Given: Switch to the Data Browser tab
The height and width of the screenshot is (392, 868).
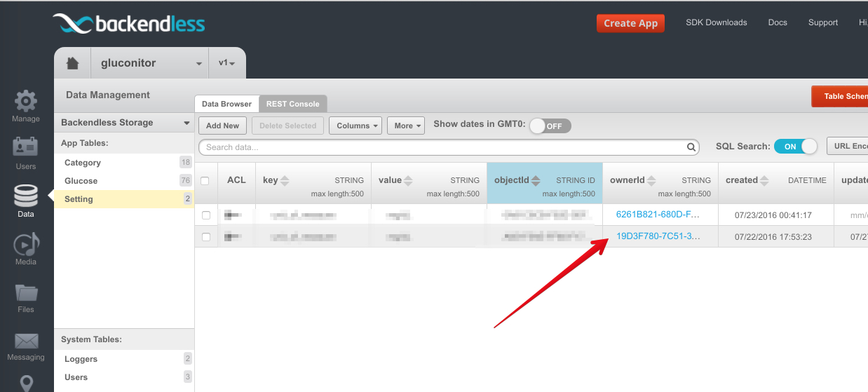Looking at the screenshot, I should [x=226, y=104].
